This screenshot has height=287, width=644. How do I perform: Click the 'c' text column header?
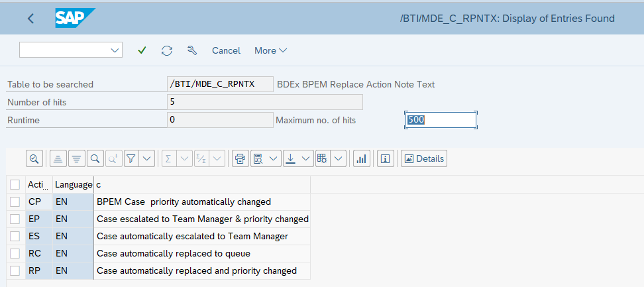tap(202, 185)
